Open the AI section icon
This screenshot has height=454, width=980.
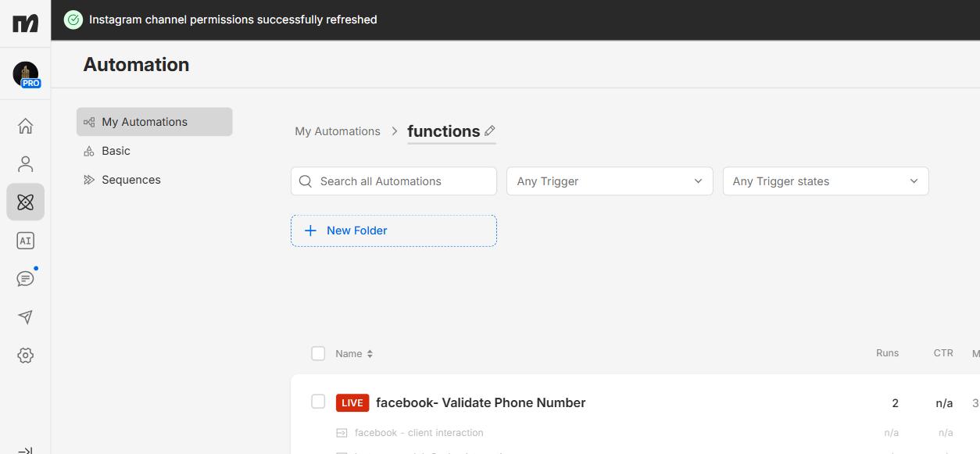[x=25, y=241]
